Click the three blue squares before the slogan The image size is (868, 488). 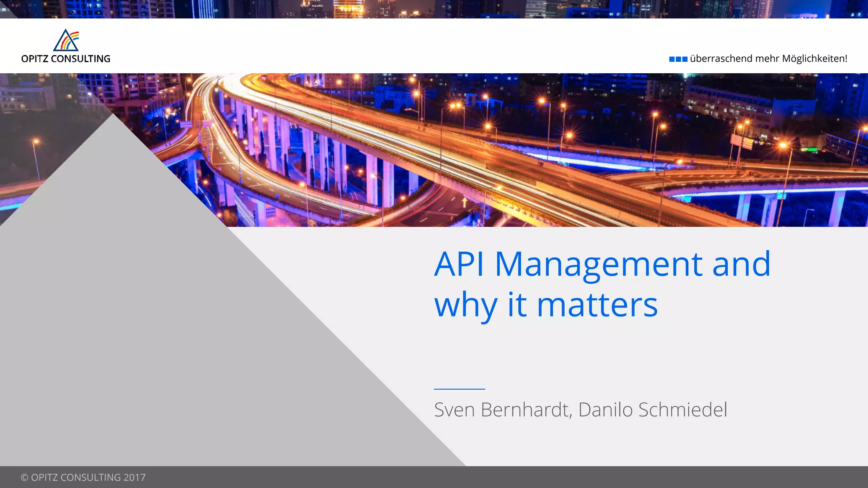pyautogui.click(x=678, y=59)
